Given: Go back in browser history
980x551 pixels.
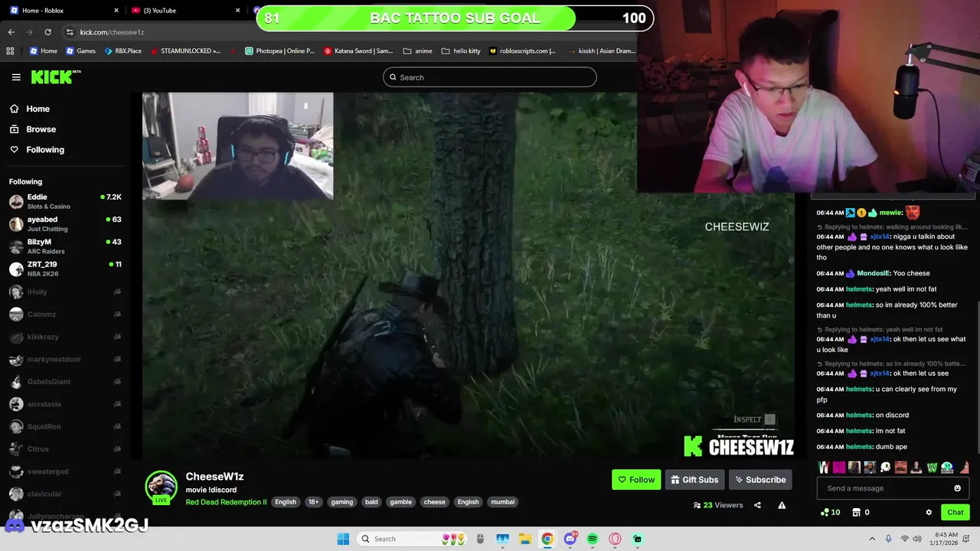Looking at the screenshot, I should tap(11, 32).
